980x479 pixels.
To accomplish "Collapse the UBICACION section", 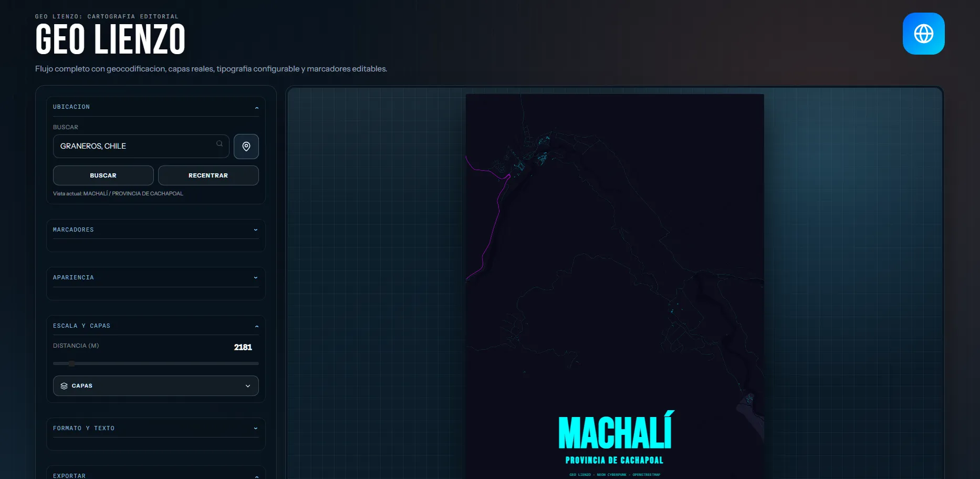I will pyautogui.click(x=256, y=108).
